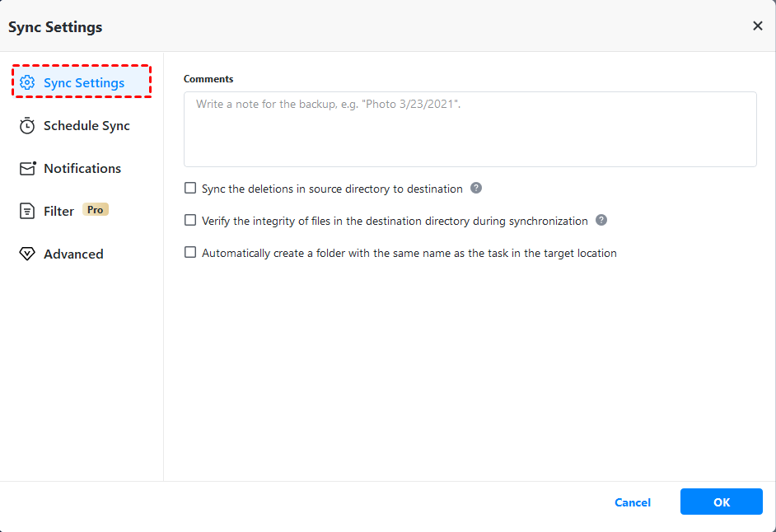Click the diamond icon for Advanced
The width and height of the screenshot is (776, 532).
pyautogui.click(x=27, y=254)
